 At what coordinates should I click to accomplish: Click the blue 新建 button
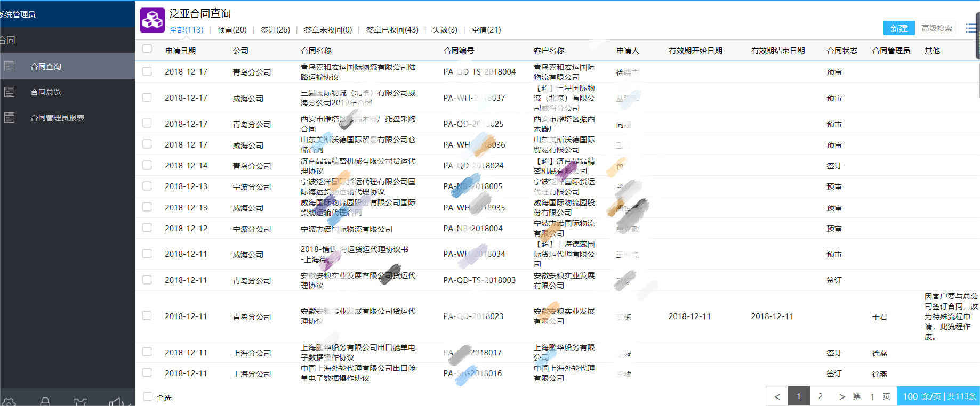pos(899,28)
